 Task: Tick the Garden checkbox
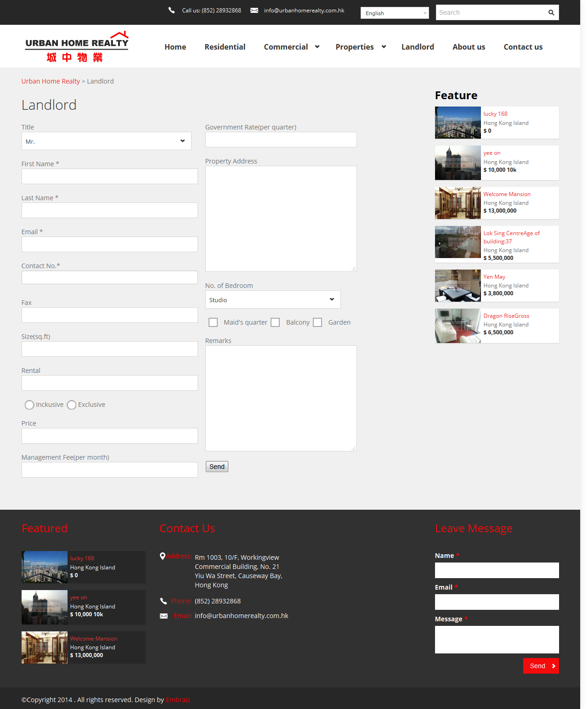pyautogui.click(x=317, y=322)
